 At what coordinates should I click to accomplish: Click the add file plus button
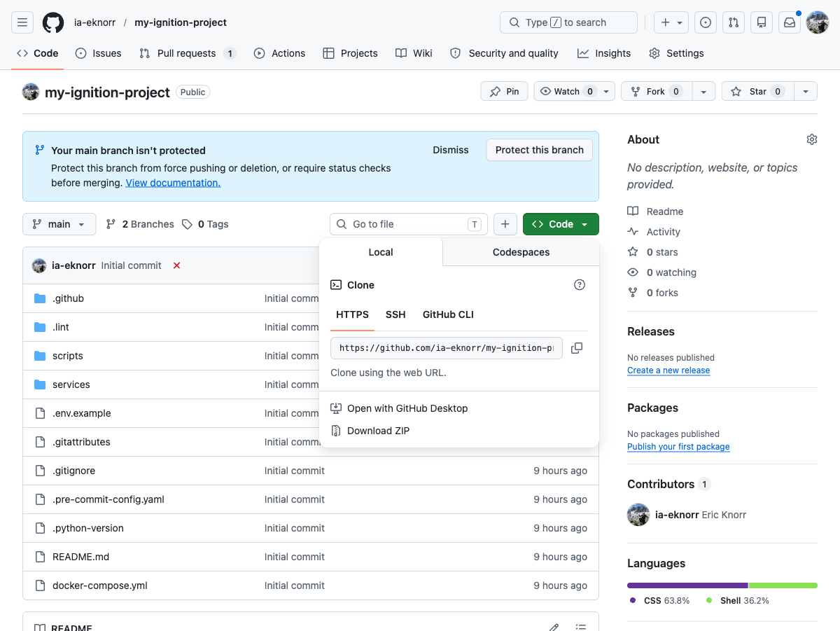[505, 224]
